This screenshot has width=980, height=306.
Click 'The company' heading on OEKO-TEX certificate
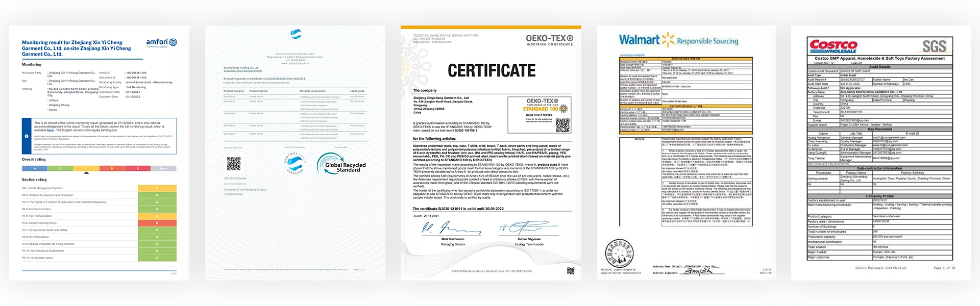pyautogui.click(x=425, y=90)
